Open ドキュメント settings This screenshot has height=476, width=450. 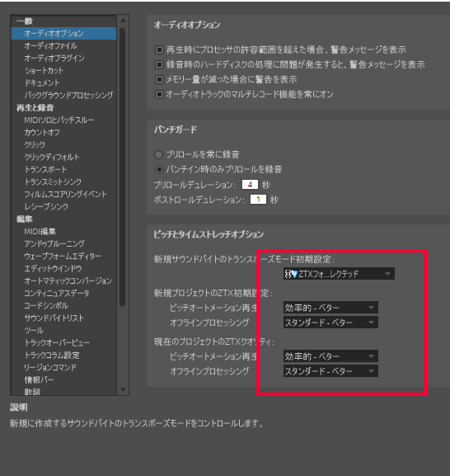42,82
